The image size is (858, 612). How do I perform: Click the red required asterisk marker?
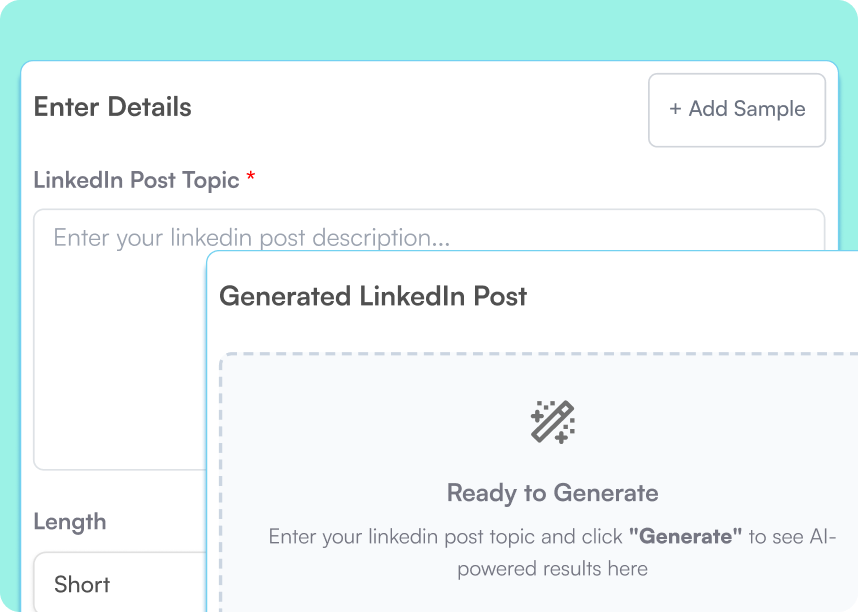(x=250, y=178)
